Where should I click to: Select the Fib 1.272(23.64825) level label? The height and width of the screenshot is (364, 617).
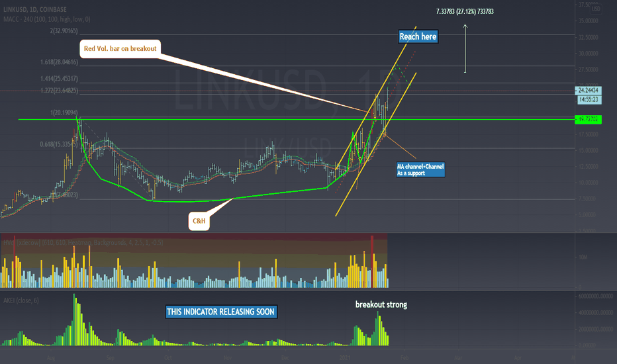59,91
